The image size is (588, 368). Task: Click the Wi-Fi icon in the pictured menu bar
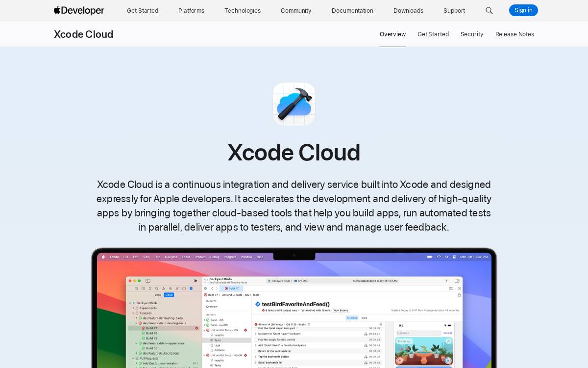point(439,257)
